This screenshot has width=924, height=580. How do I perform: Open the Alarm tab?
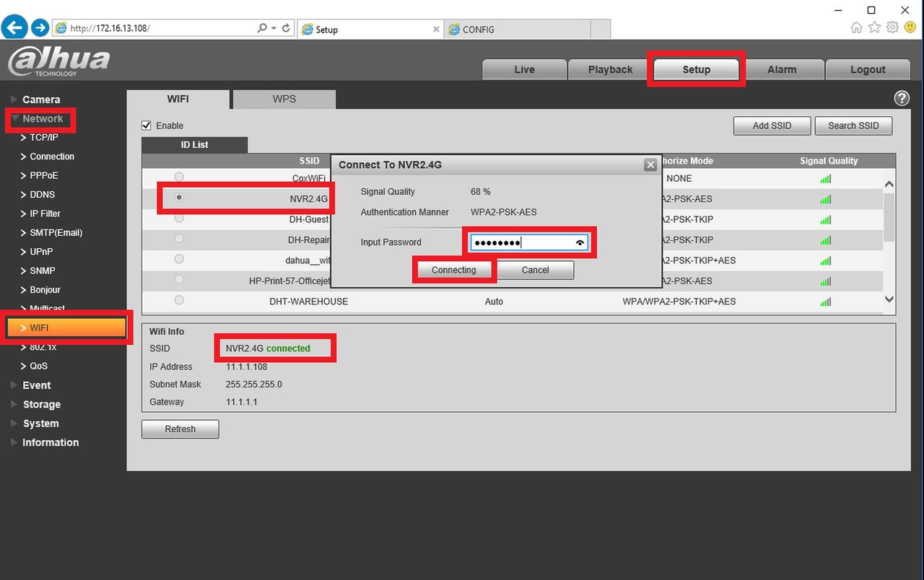(x=782, y=69)
